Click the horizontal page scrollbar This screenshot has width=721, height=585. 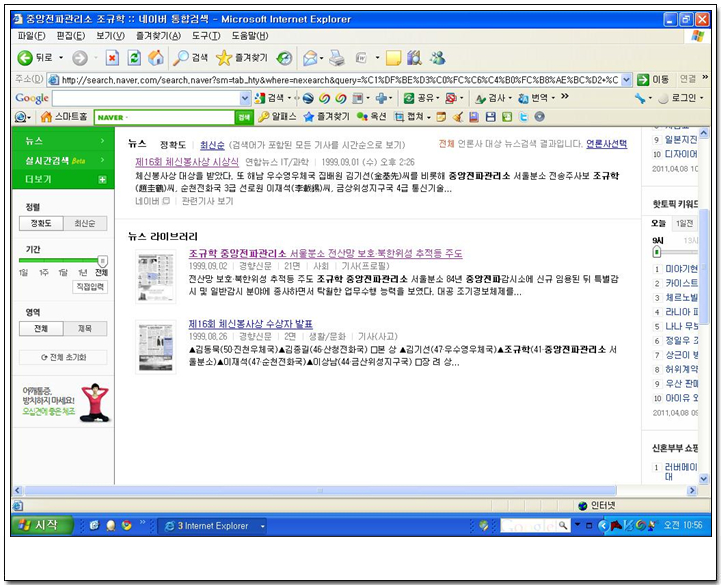pyautogui.click(x=320, y=491)
